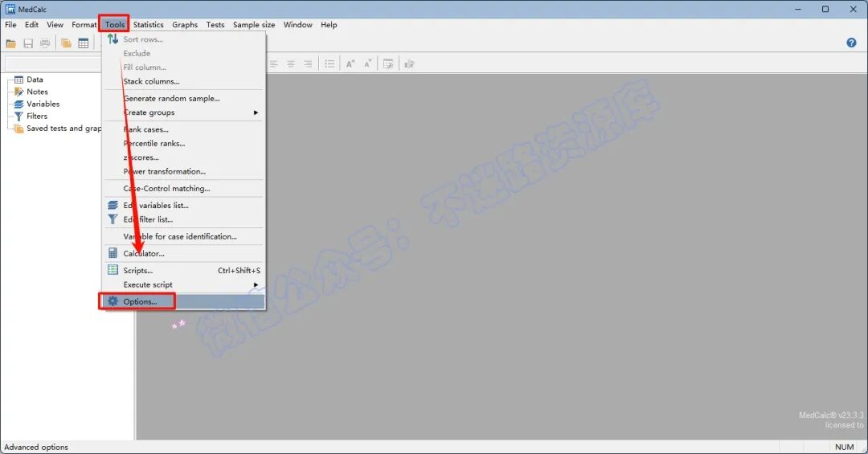Click the Sort rows arrows icon
The height and width of the screenshot is (454, 868).
click(113, 39)
